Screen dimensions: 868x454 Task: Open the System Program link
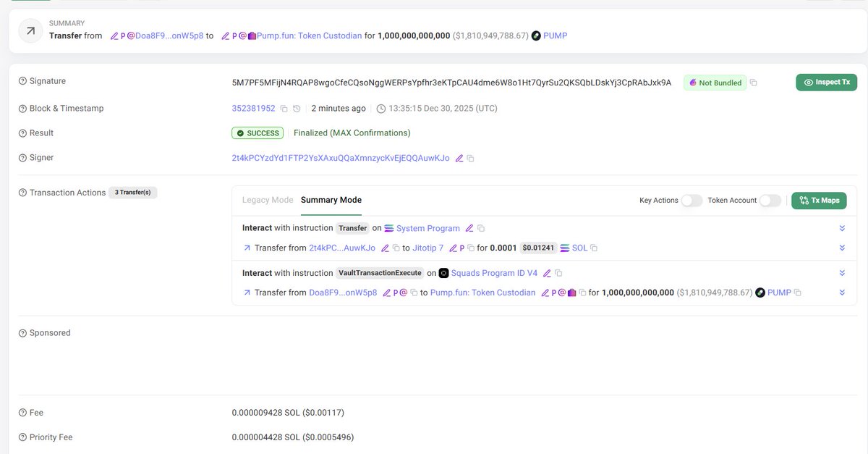(x=428, y=228)
